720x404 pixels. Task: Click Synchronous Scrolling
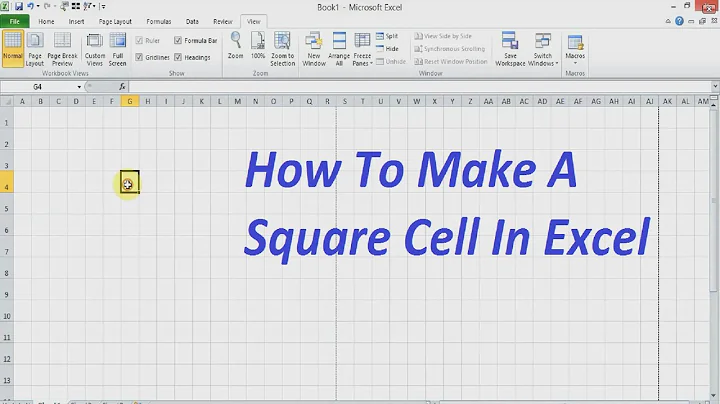pos(450,49)
